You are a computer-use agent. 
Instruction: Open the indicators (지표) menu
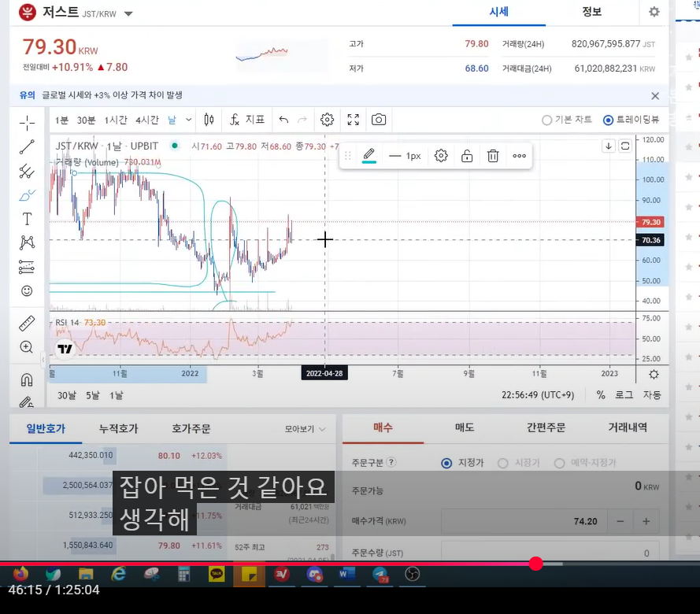[x=247, y=120]
